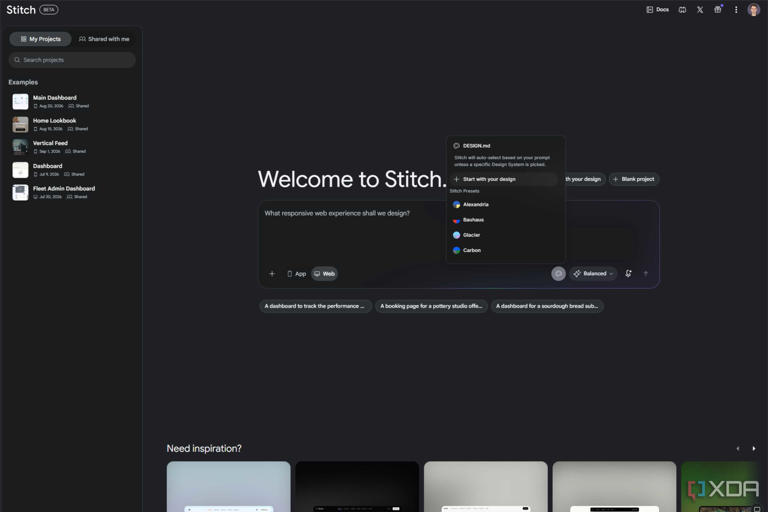Click the design system circular button
Screen dimensions: 768x512
(558, 273)
